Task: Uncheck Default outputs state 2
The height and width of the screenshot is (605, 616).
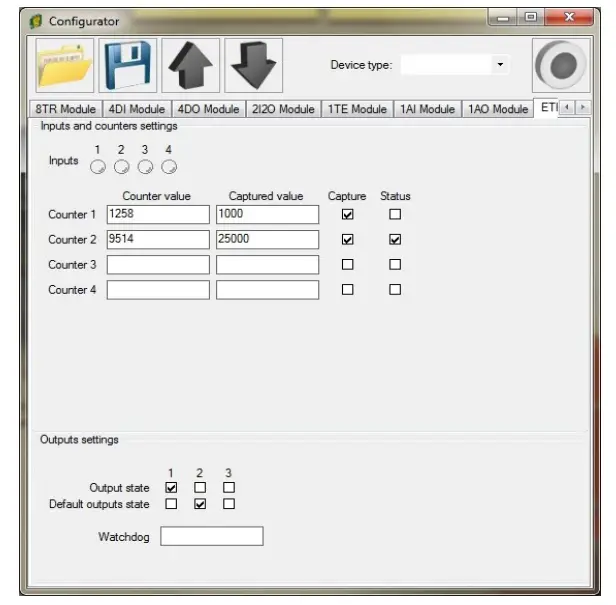Action: (200, 504)
